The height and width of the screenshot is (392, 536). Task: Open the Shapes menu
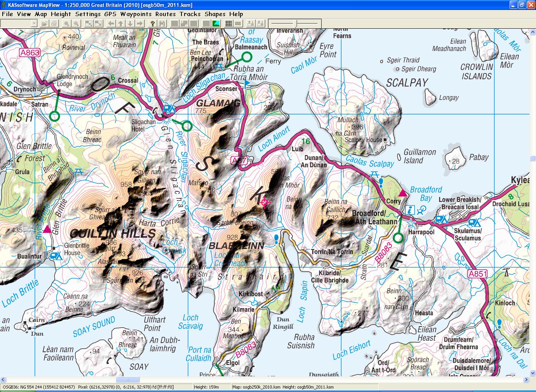coord(215,14)
